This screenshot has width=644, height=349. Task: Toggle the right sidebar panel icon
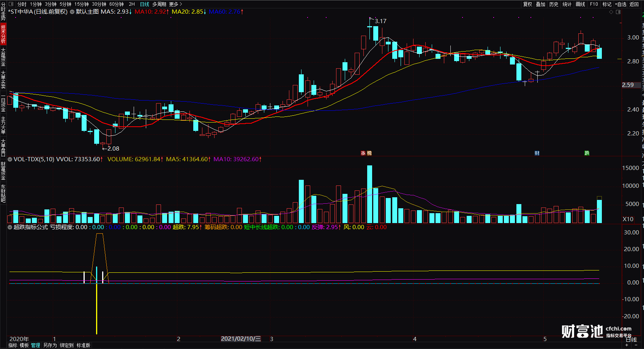pyautogui.click(x=618, y=12)
